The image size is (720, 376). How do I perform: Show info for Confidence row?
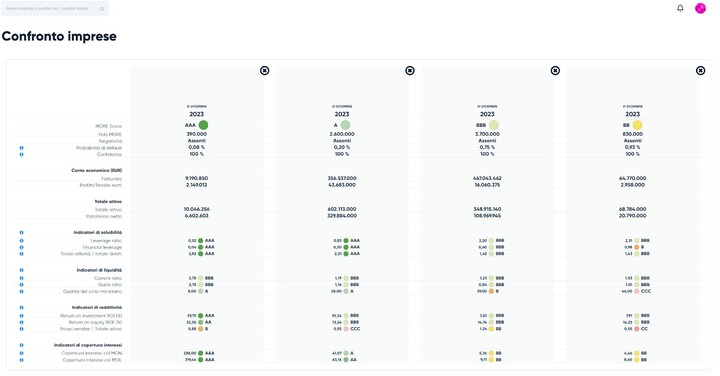coord(21,154)
